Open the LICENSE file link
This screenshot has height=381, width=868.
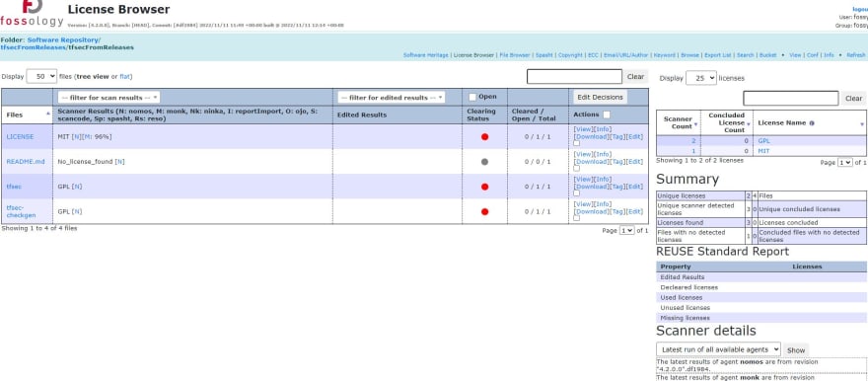[x=20, y=137]
